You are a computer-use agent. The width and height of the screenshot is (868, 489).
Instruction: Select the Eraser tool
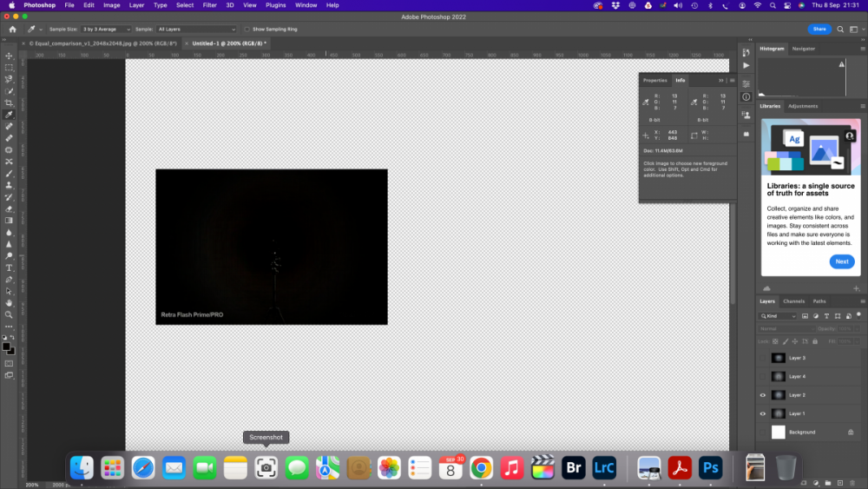(x=9, y=208)
